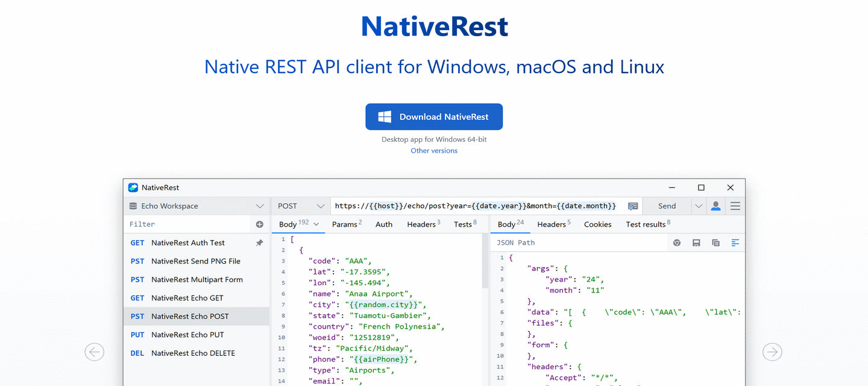Click the environment variables icon in URL bar
Image resolution: width=868 pixels, height=386 pixels.
pyautogui.click(x=632, y=206)
